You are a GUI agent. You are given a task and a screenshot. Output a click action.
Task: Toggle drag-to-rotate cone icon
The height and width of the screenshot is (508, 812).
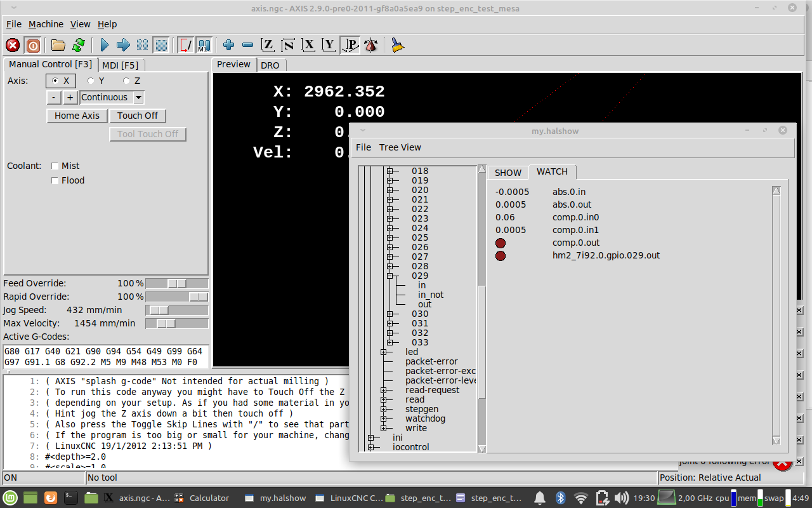tap(370, 45)
